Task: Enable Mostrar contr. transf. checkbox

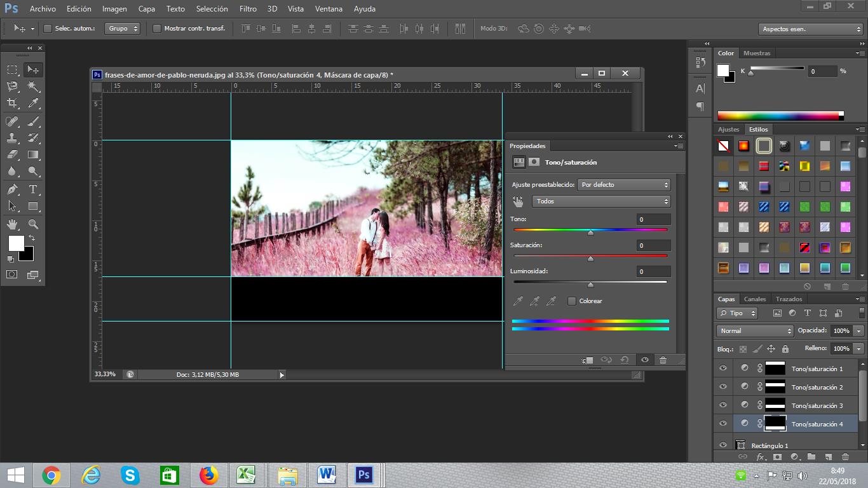Action: (157, 29)
